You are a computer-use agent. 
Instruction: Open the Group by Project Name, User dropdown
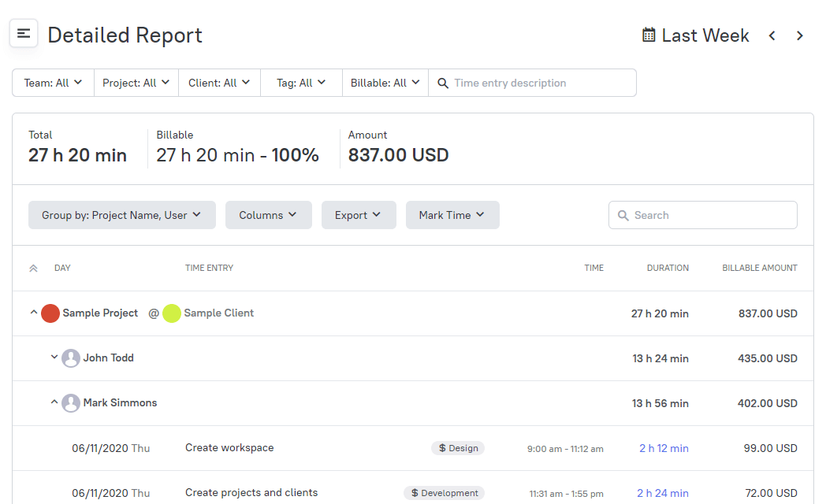coord(121,214)
